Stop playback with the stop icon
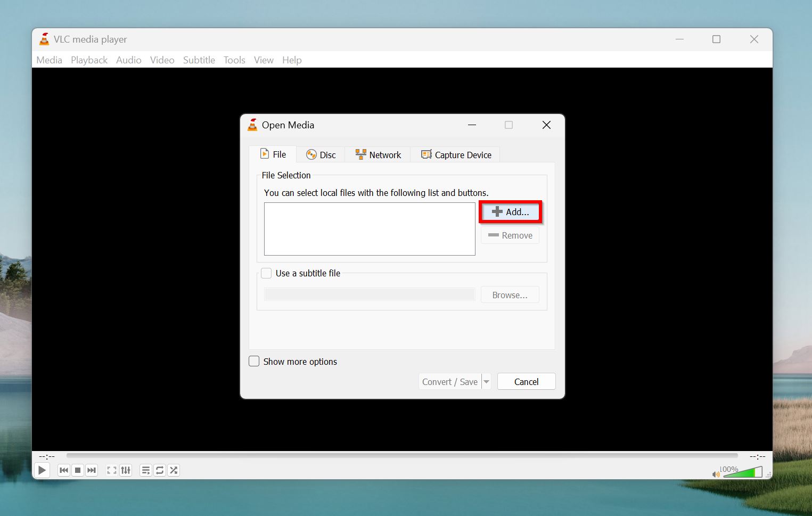 78,470
